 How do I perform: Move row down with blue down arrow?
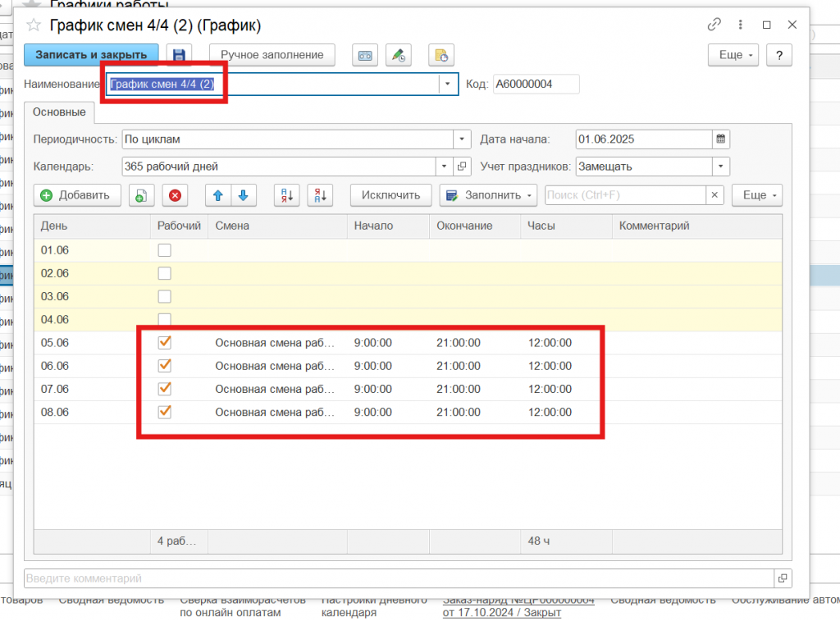click(244, 195)
